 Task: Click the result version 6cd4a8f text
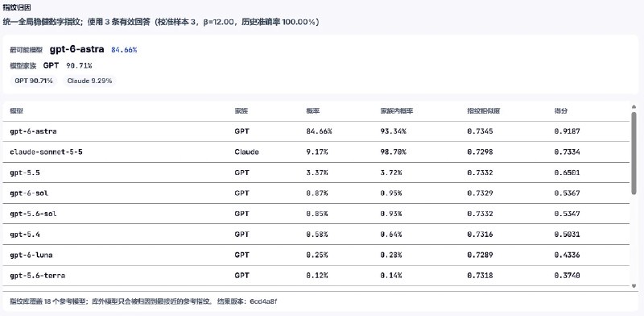(x=248, y=301)
